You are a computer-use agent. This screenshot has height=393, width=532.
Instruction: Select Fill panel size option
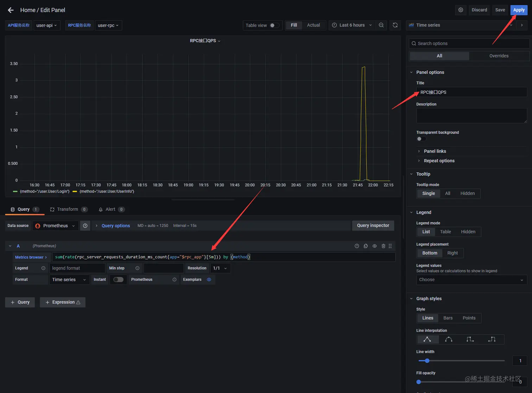coord(294,25)
